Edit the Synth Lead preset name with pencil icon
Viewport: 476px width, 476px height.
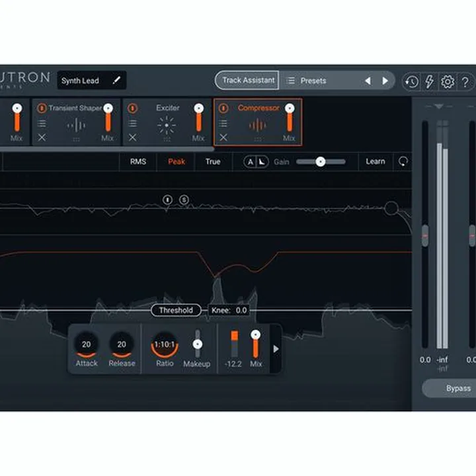tap(116, 80)
